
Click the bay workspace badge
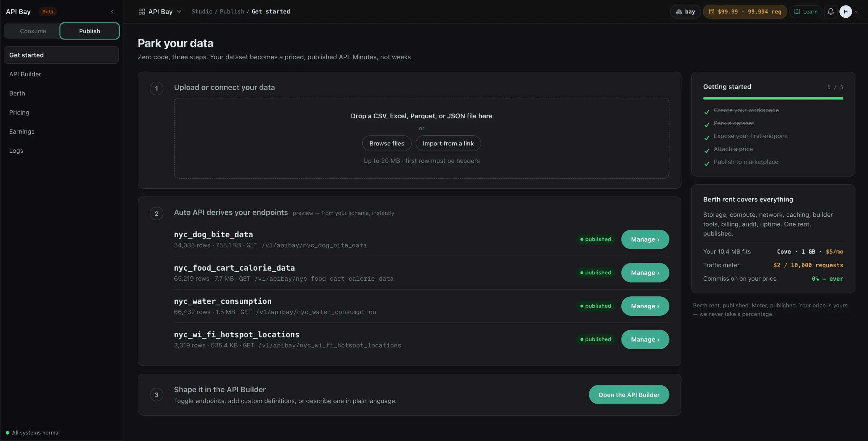(685, 12)
